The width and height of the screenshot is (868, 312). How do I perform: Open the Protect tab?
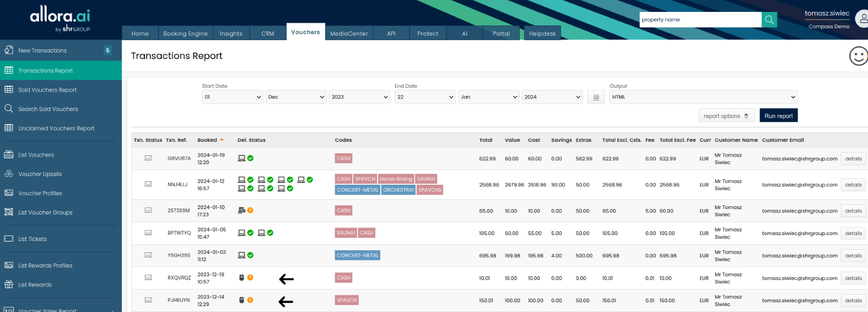(428, 33)
